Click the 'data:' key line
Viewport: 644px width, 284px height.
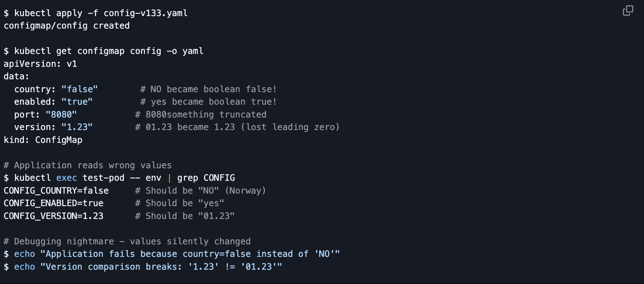[x=16, y=76]
